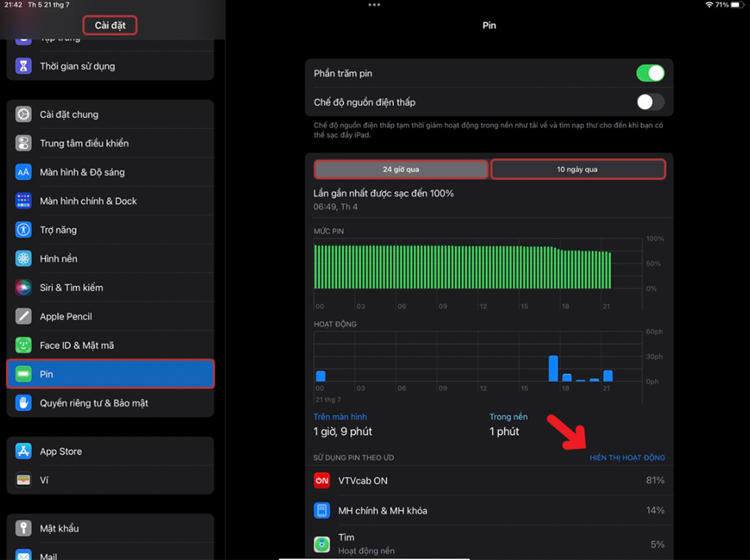Open Apple Pencil settings
The height and width of the screenshot is (560, 750).
point(110,316)
